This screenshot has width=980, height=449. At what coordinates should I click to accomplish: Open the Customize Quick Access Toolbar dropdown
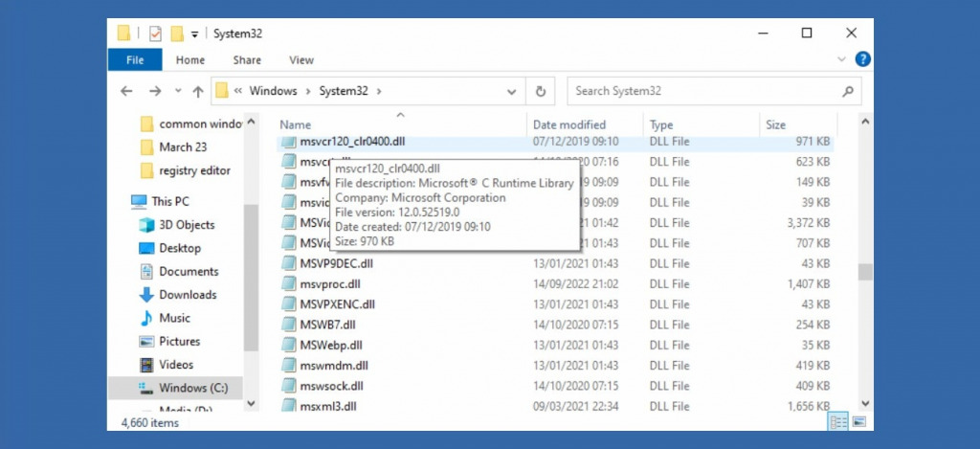tap(194, 34)
